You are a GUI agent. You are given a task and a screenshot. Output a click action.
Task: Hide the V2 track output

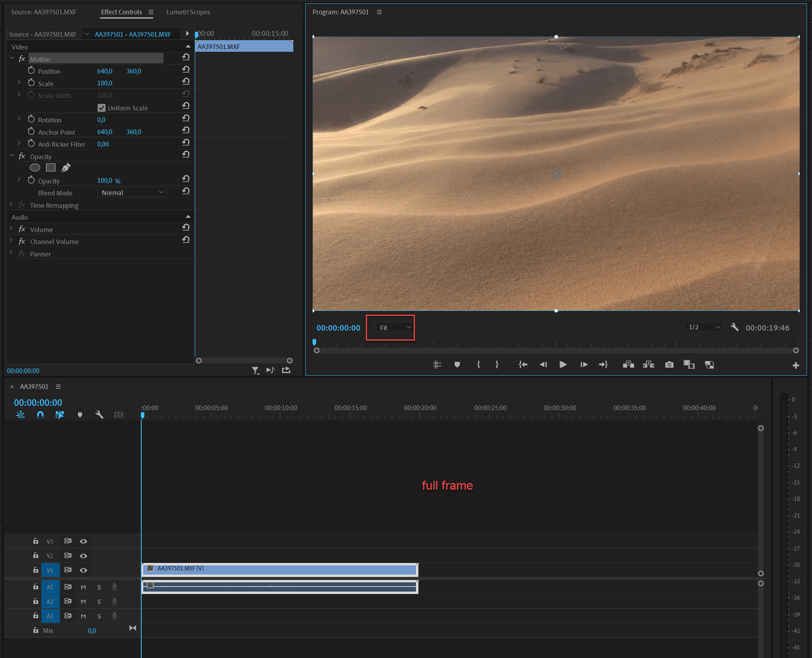pyautogui.click(x=83, y=555)
